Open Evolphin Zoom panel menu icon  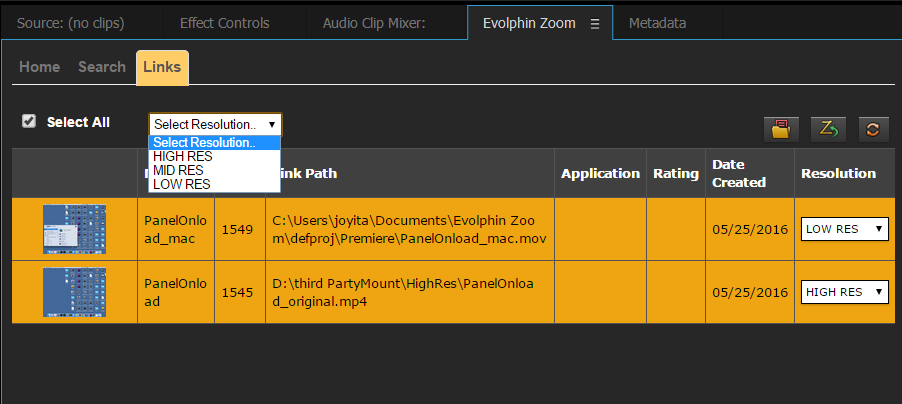[x=595, y=24]
